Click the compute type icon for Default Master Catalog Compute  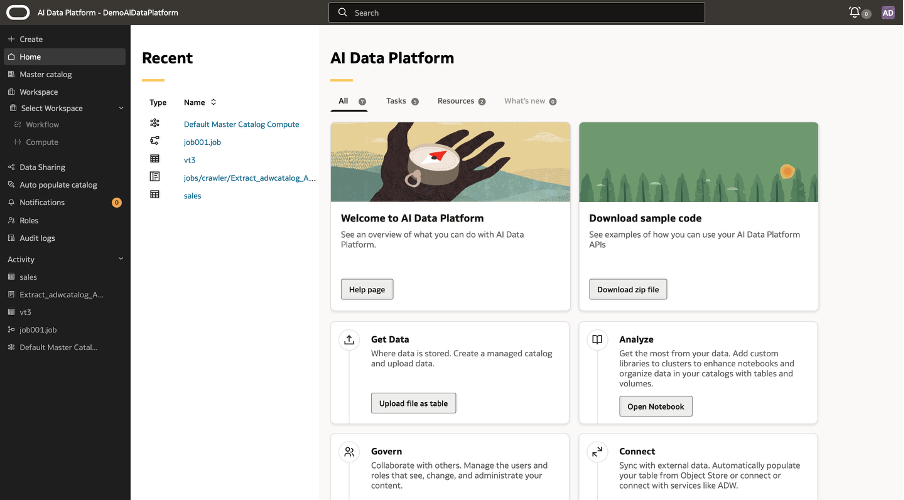155,123
